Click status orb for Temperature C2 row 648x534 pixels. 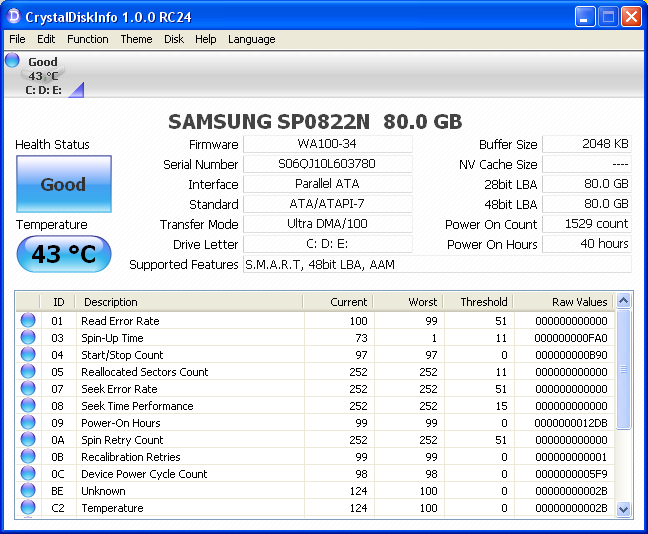(x=28, y=507)
